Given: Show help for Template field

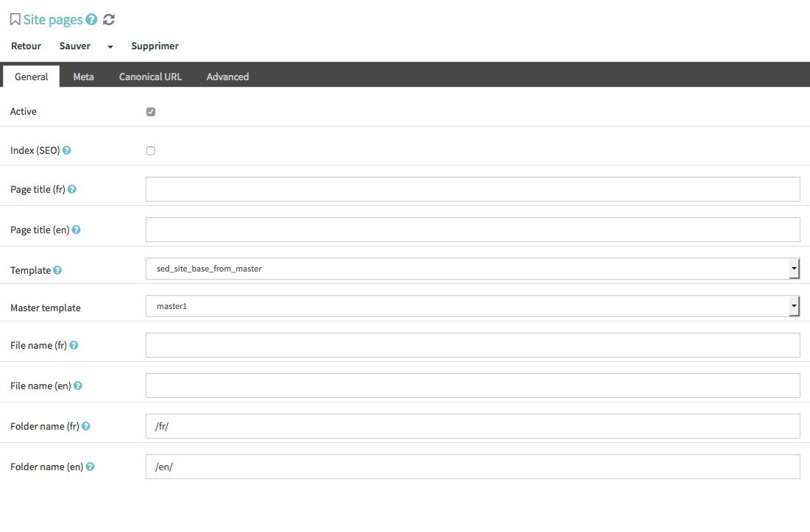Looking at the screenshot, I should click(57, 270).
